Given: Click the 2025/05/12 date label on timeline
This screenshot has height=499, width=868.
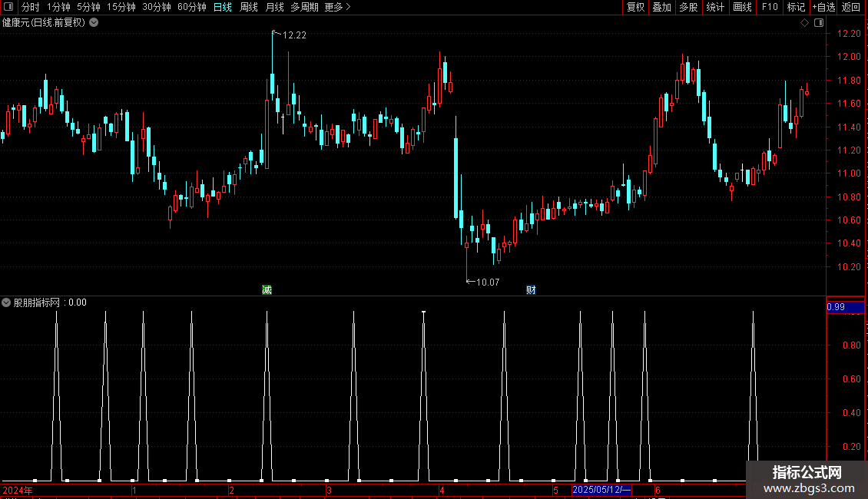Looking at the screenshot, I should (x=601, y=490).
